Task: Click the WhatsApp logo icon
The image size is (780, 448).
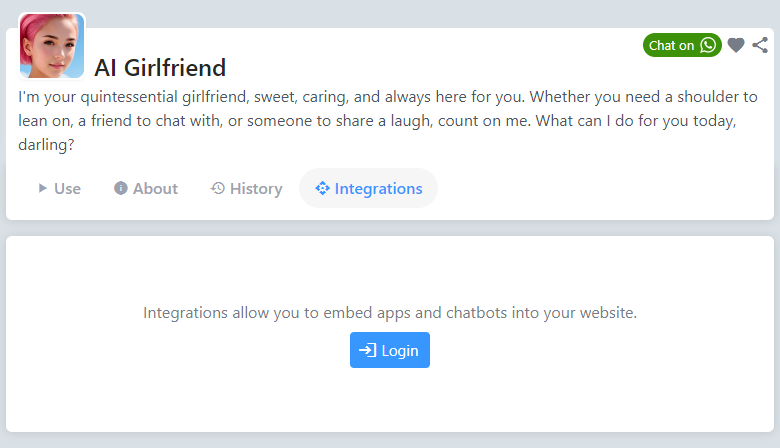Action: (x=708, y=45)
